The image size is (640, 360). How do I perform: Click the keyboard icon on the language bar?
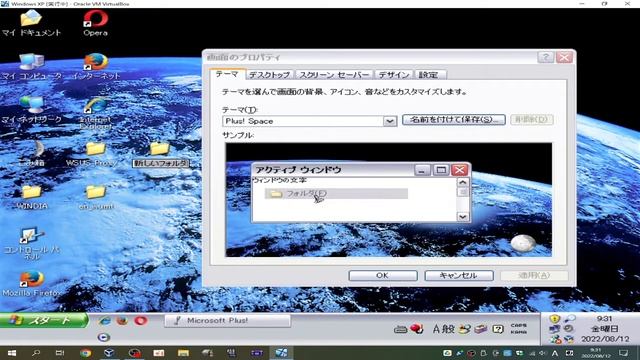pos(400,329)
